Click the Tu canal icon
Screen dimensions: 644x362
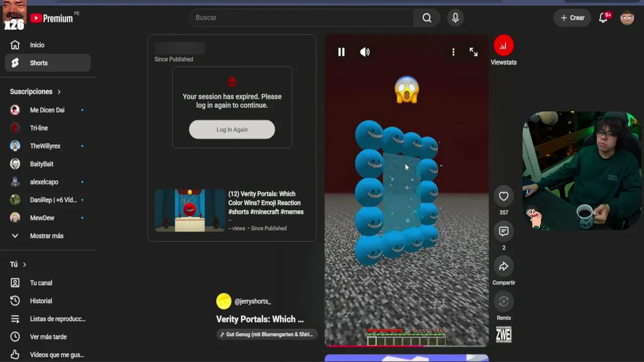coord(15,283)
